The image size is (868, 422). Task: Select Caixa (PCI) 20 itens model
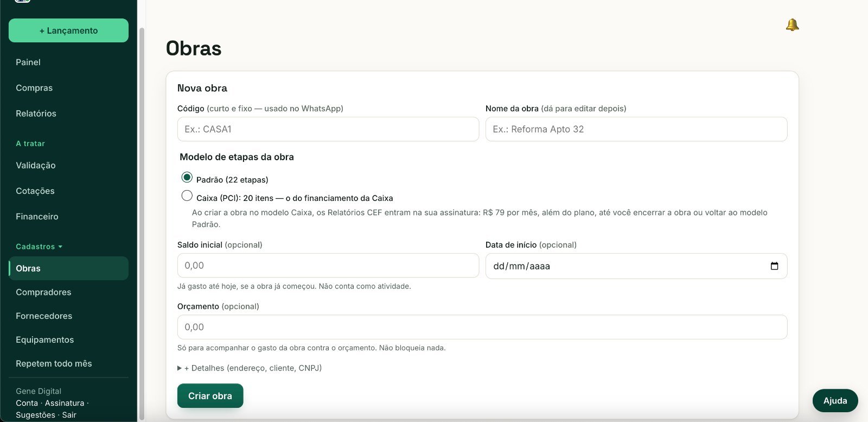[187, 196]
